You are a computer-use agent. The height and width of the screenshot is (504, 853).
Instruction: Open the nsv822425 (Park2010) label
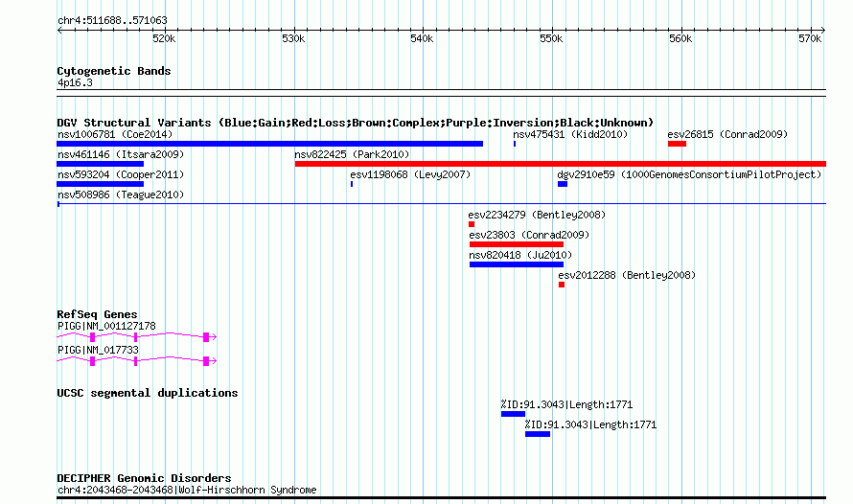(352, 154)
